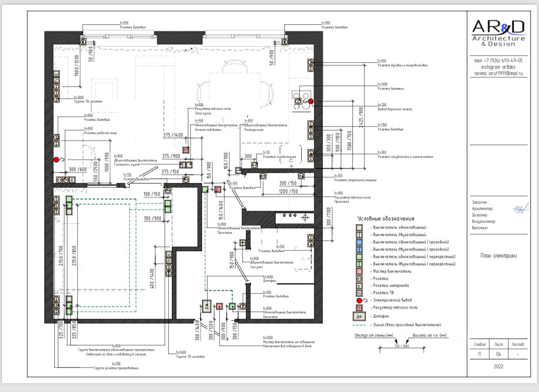Click legend icon for 'Выключатель одноклавишный'
The height and width of the screenshot is (392, 539).
pyautogui.click(x=359, y=228)
